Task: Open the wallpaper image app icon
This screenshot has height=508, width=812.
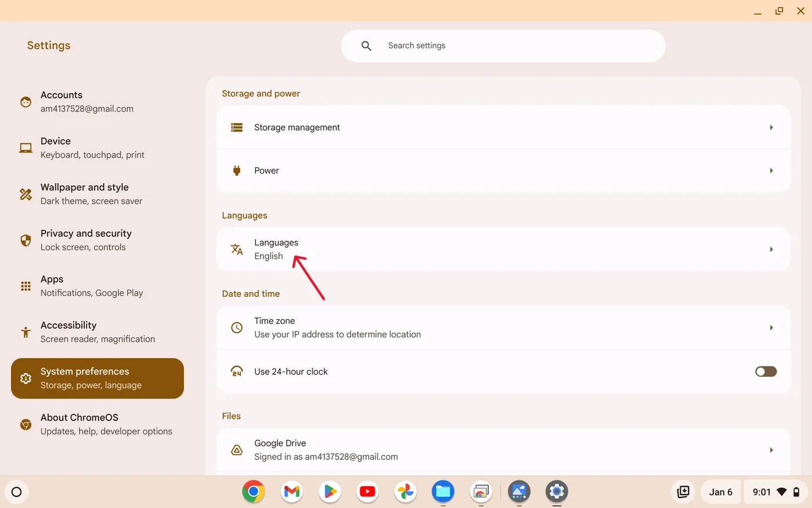Action: tap(519, 492)
